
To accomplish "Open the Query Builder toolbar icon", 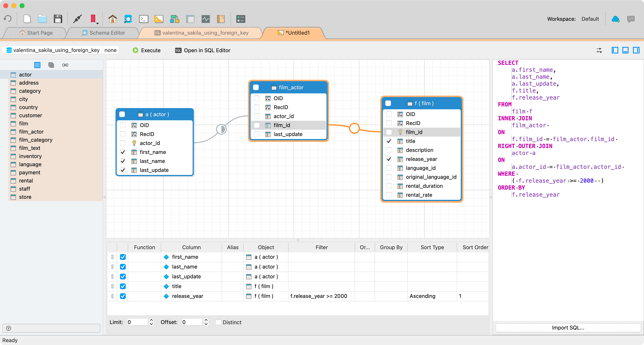I will 159,19.
